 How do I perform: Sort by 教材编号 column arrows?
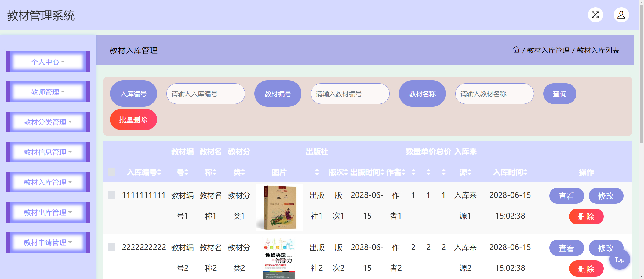coord(186,172)
